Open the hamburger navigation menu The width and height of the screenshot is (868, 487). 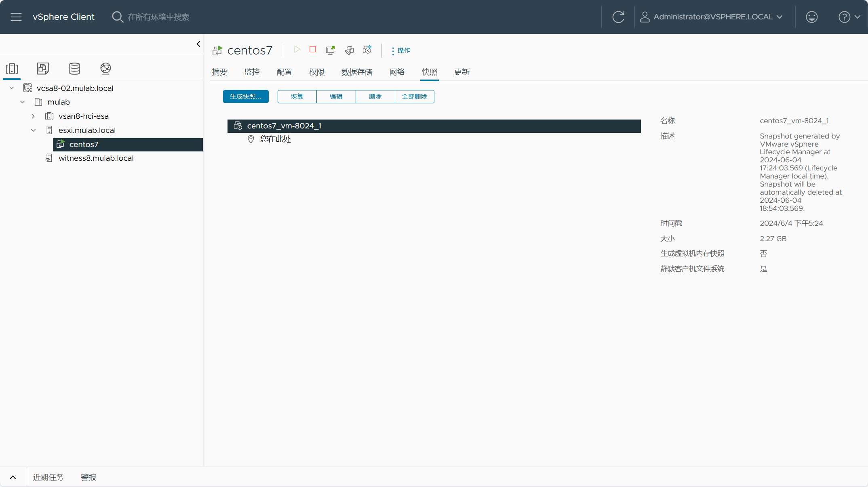pyautogui.click(x=16, y=17)
